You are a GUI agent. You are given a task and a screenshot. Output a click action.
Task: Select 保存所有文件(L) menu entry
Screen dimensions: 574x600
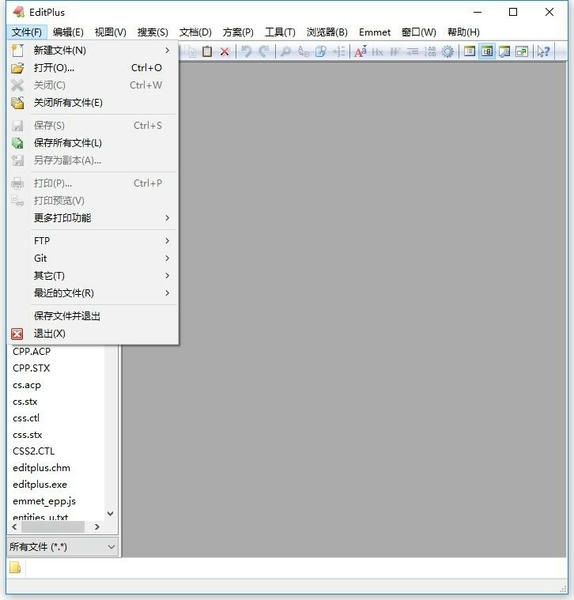pos(93,143)
